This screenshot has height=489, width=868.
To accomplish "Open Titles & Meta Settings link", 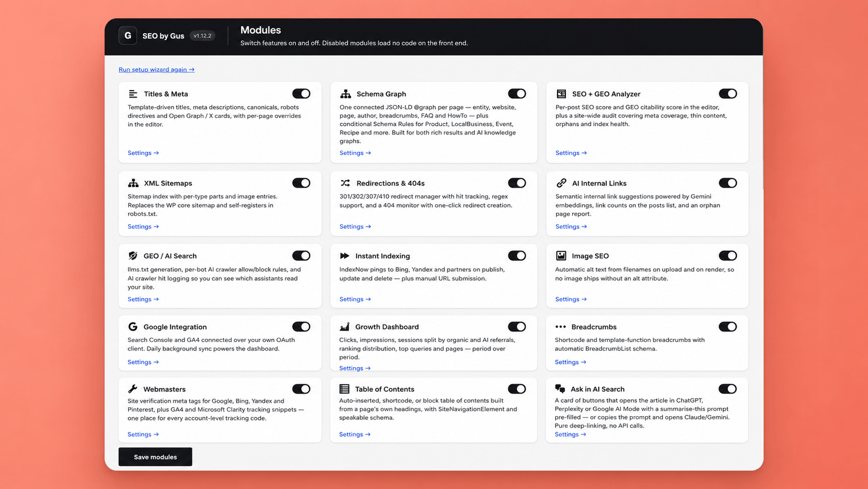I will tap(143, 153).
